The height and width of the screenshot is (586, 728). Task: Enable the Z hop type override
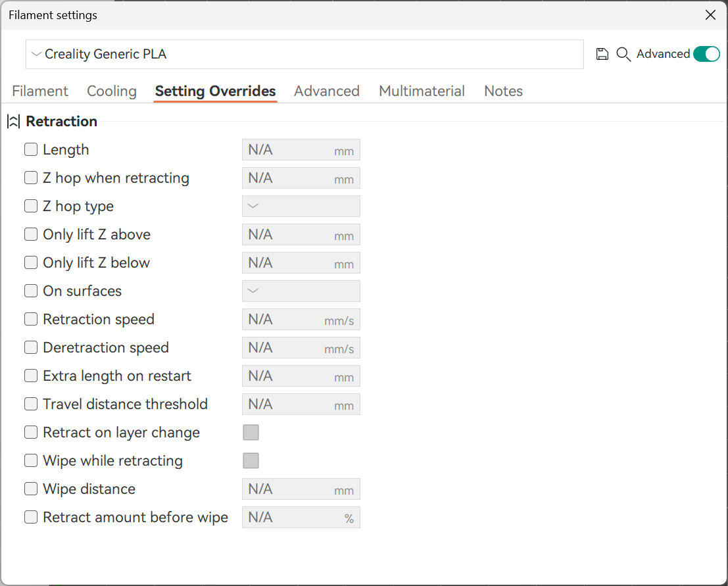pos(31,206)
